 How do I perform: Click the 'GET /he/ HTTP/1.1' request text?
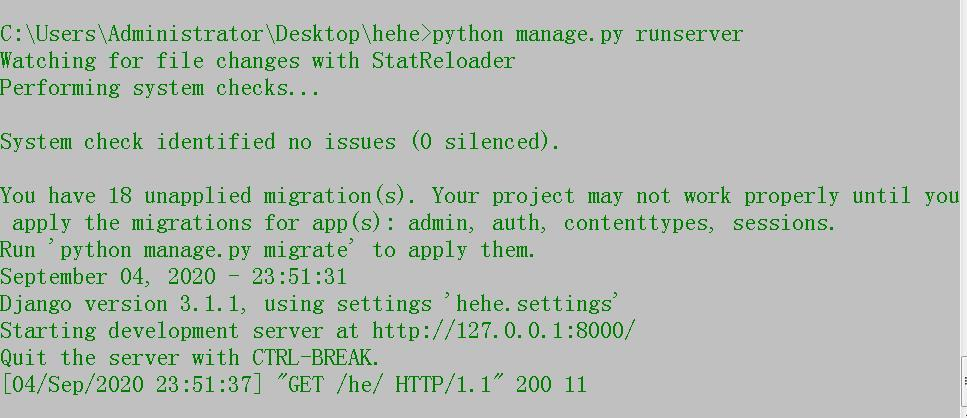pyautogui.click(x=389, y=384)
